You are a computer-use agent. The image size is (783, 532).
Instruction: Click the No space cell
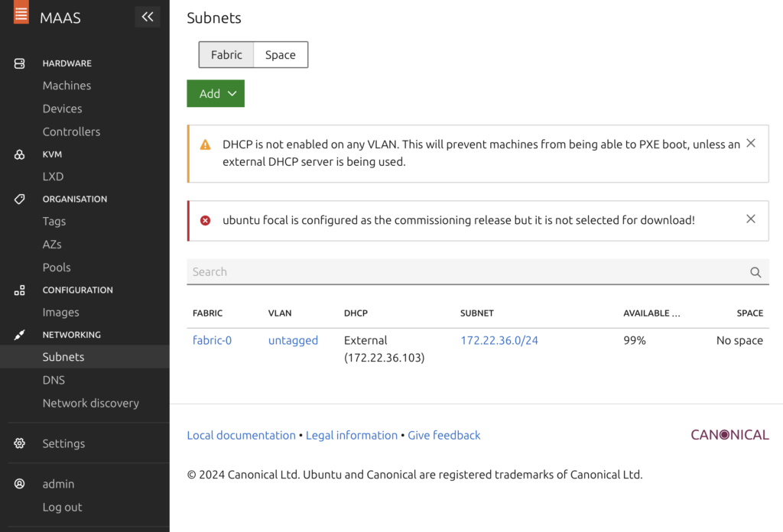click(739, 340)
